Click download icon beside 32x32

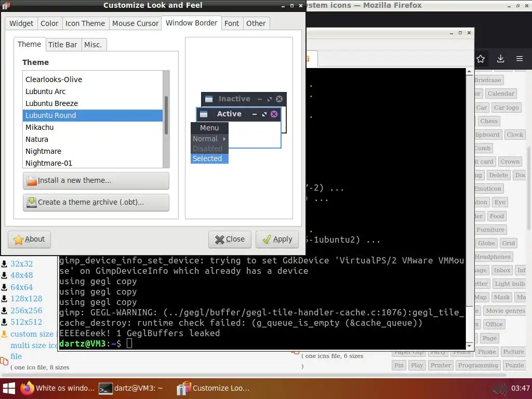point(4,264)
